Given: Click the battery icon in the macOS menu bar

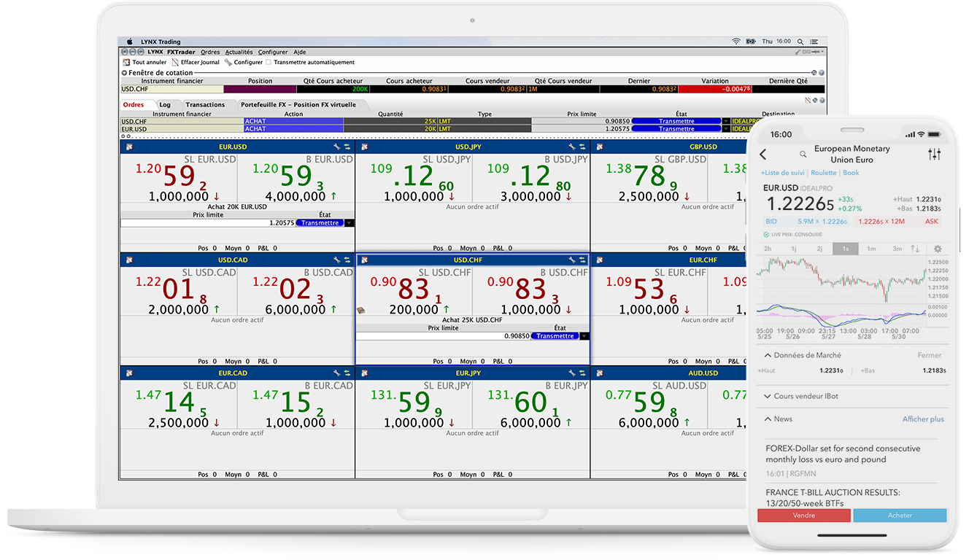Looking at the screenshot, I should pos(751,42).
